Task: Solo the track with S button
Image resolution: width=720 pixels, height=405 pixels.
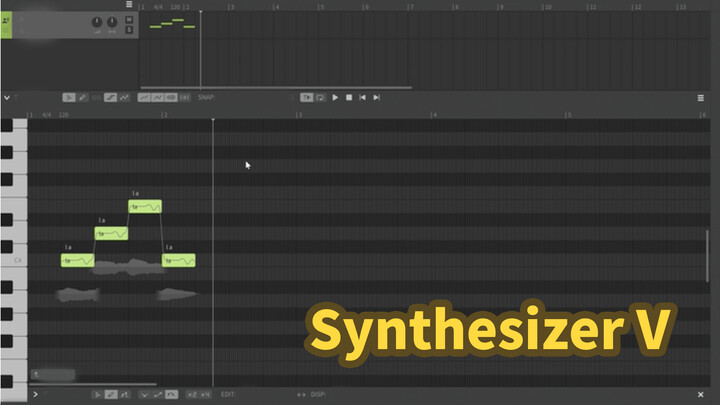Action: coord(129,29)
